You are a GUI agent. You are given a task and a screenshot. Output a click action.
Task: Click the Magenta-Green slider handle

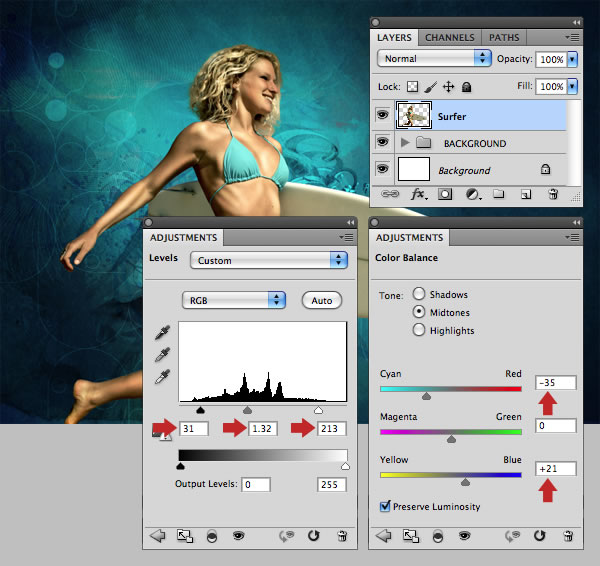pyautogui.click(x=452, y=439)
